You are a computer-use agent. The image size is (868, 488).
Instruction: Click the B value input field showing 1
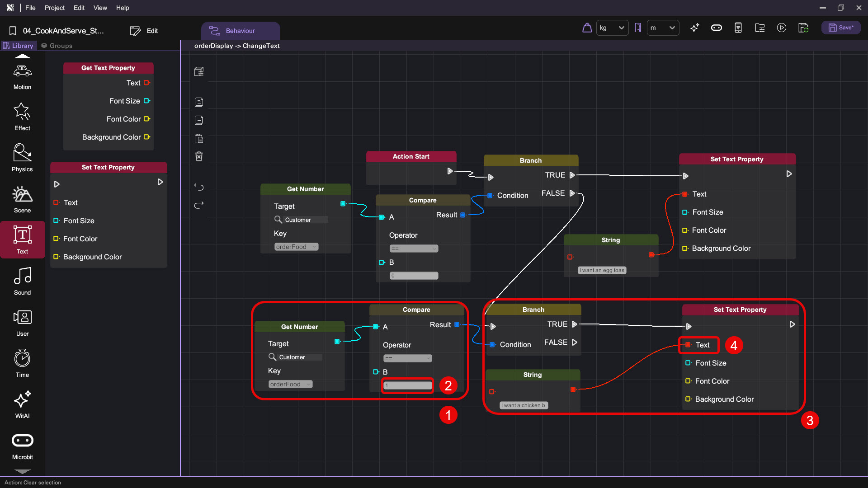pos(407,385)
